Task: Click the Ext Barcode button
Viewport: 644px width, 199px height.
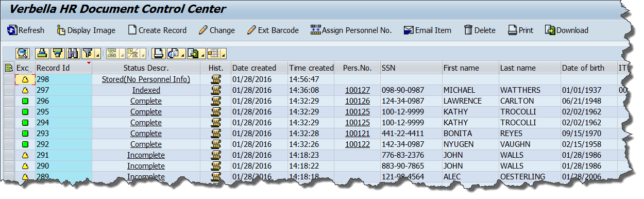Action: [273, 30]
